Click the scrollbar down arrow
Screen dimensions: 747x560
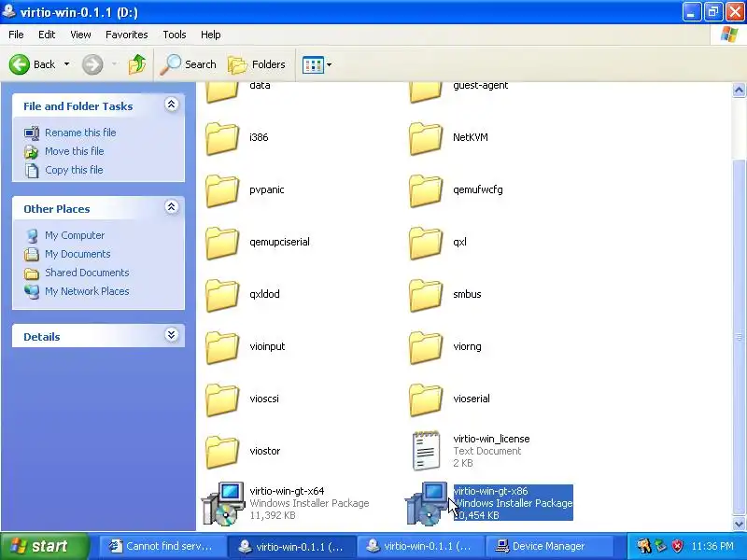pyautogui.click(x=739, y=524)
